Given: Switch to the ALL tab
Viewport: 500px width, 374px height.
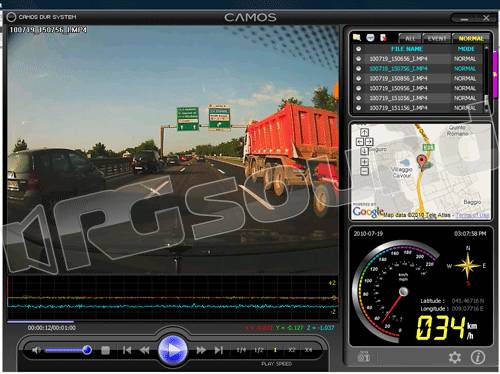Looking at the screenshot, I should pyautogui.click(x=410, y=38).
